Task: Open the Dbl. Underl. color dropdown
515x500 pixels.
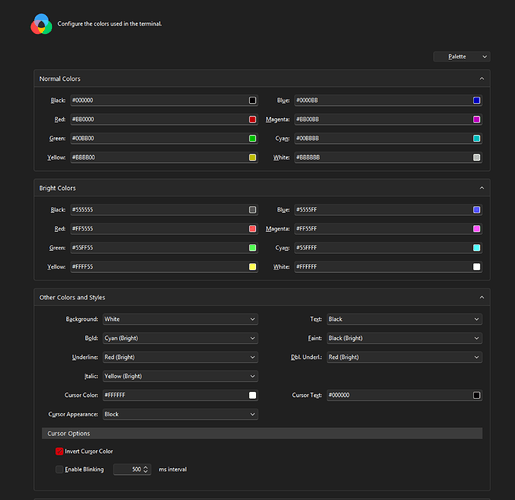Action: pyautogui.click(x=404, y=357)
